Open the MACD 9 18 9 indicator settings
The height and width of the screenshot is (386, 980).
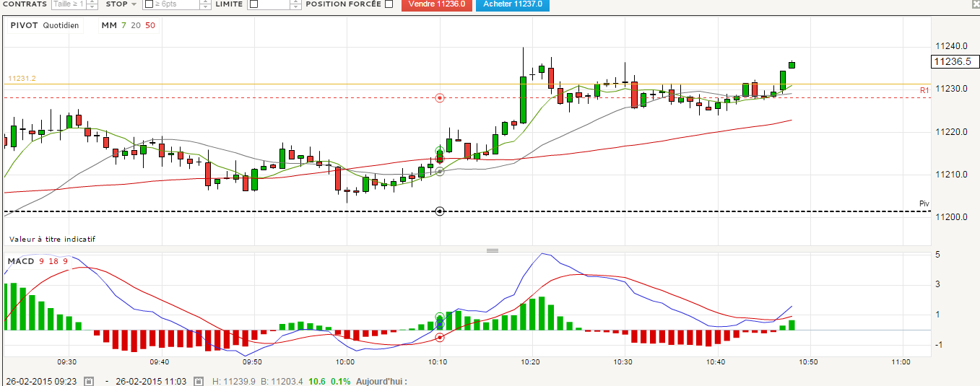38,260
